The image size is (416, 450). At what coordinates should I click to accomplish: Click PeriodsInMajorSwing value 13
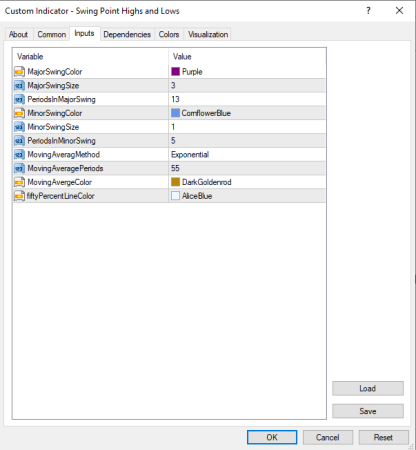[x=175, y=99]
